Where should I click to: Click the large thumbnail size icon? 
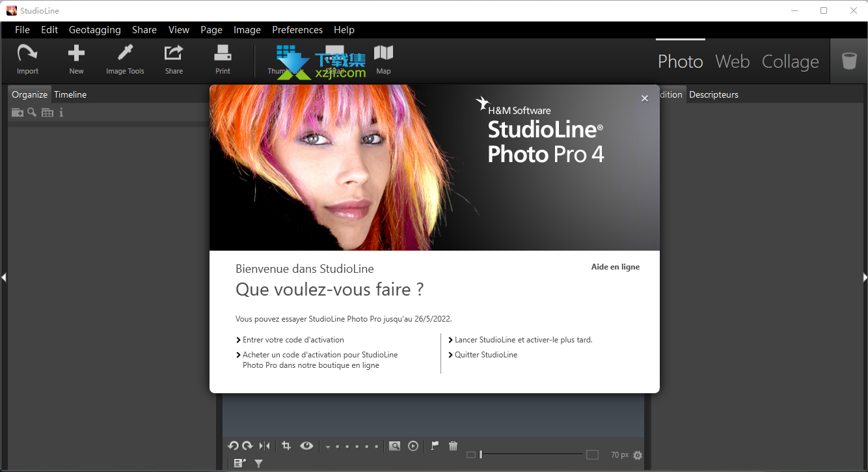tap(592, 455)
